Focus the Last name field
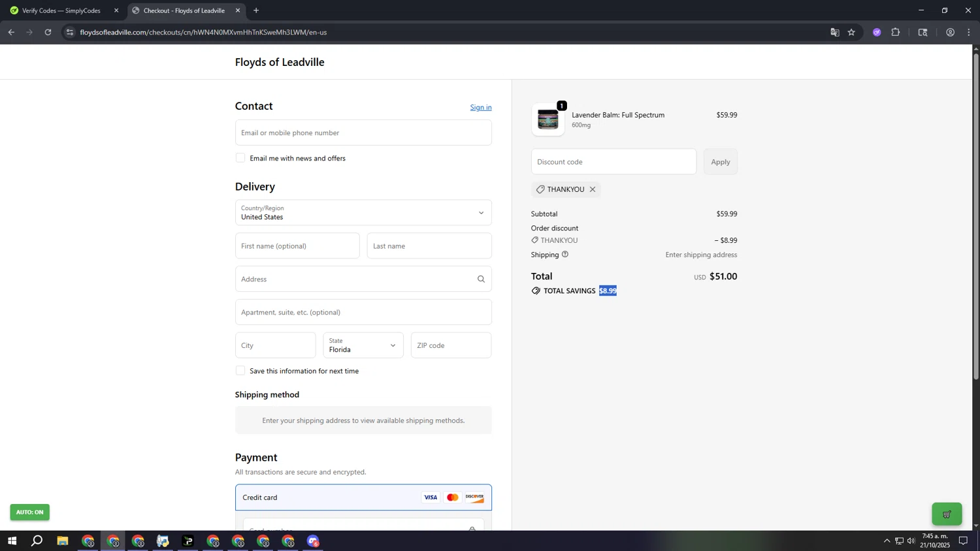The height and width of the screenshot is (551, 980). pyautogui.click(x=429, y=246)
